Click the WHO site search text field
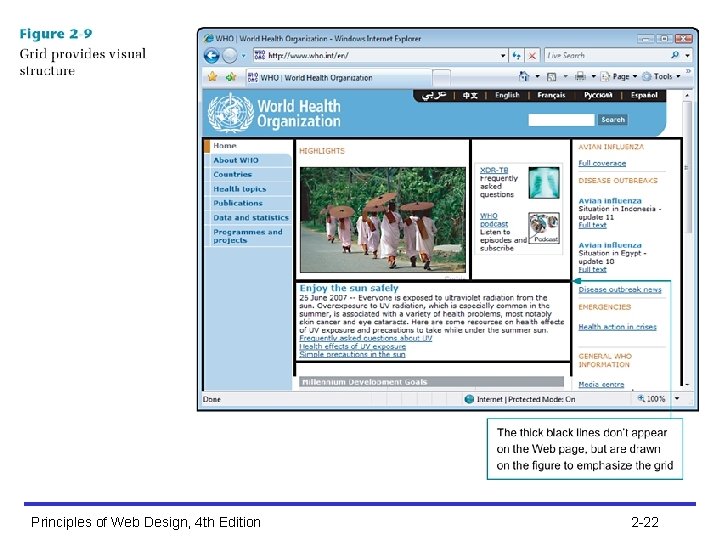 [x=561, y=120]
